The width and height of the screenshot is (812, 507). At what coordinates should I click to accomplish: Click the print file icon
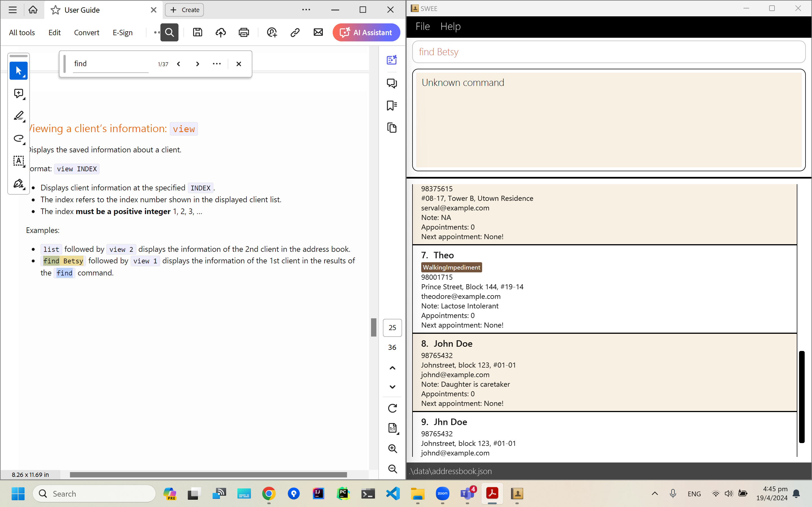(x=244, y=32)
